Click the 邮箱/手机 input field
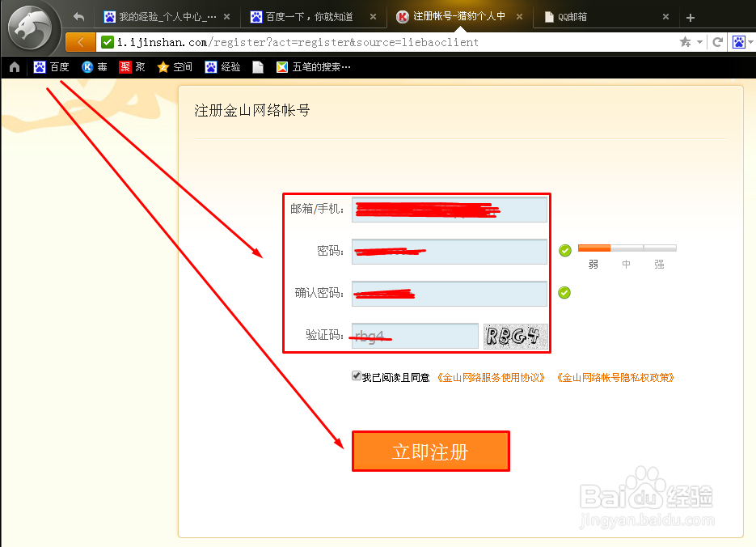This screenshot has width=756, height=547. 450,210
